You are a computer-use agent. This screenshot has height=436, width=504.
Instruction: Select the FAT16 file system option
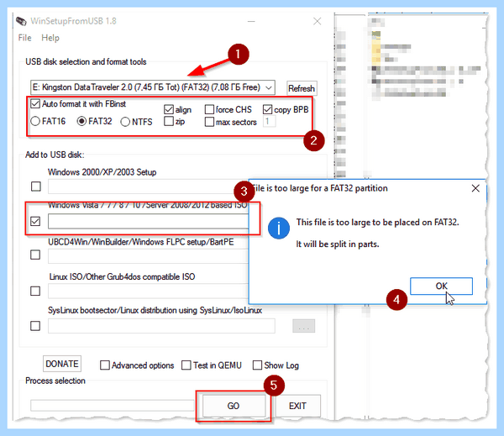point(35,121)
